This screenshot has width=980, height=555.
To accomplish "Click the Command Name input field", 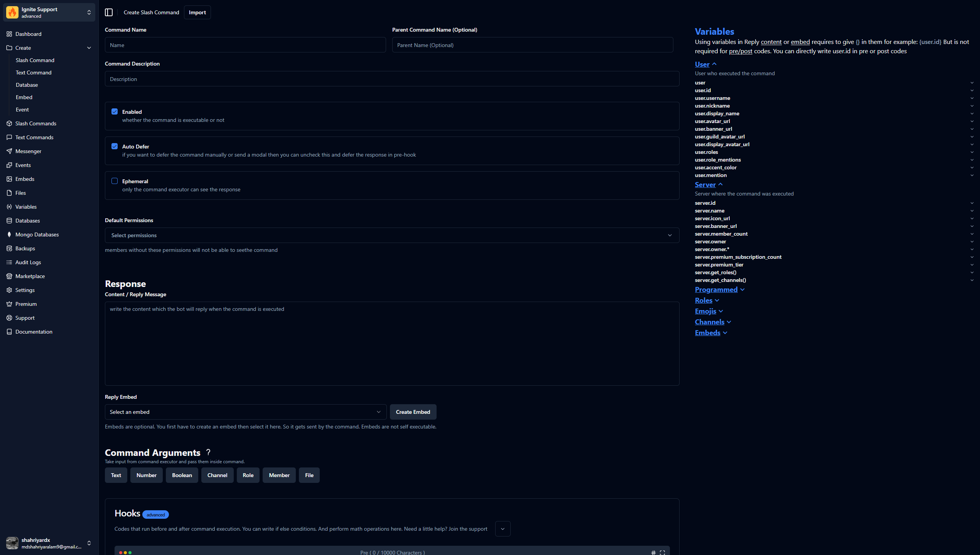I will coord(245,45).
